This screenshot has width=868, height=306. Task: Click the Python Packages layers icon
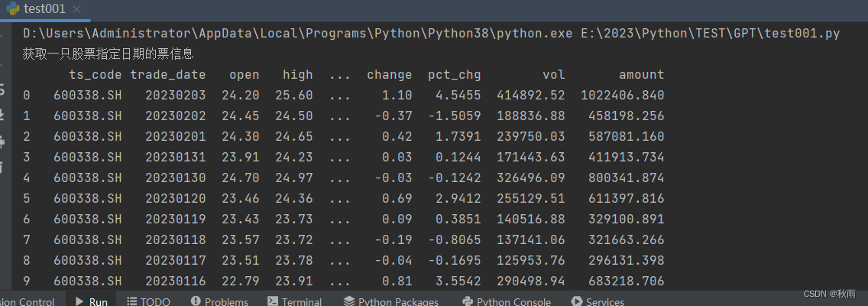point(349,301)
